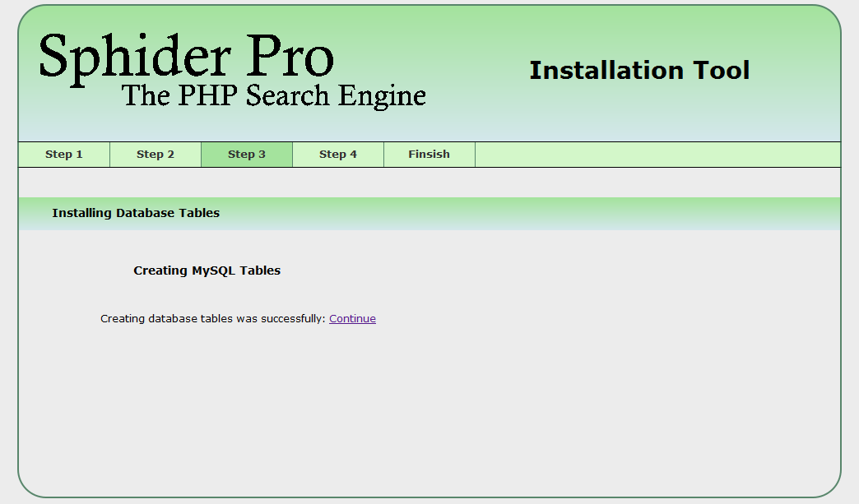Click 'The PHP Search Engine' tagline
859x504 pixels.
pyautogui.click(x=273, y=95)
